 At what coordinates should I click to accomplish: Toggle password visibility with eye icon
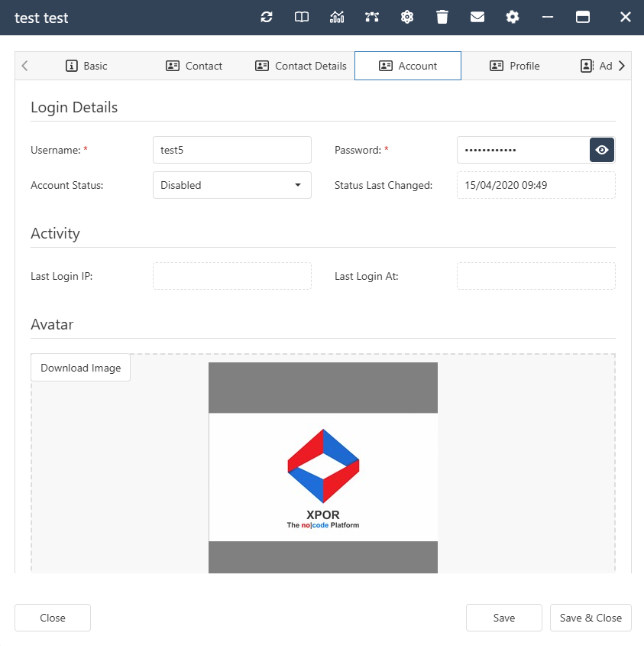point(602,150)
